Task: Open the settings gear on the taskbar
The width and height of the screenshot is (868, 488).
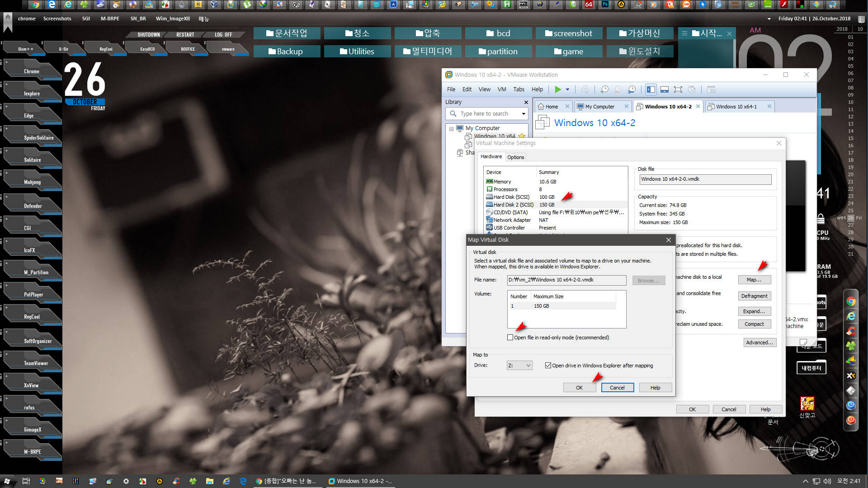Action: pos(126,481)
